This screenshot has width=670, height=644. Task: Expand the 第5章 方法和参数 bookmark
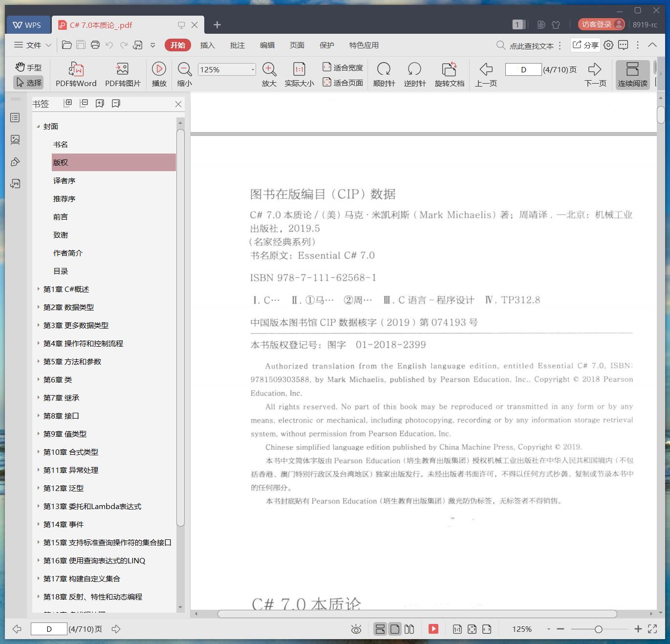point(38,361)
